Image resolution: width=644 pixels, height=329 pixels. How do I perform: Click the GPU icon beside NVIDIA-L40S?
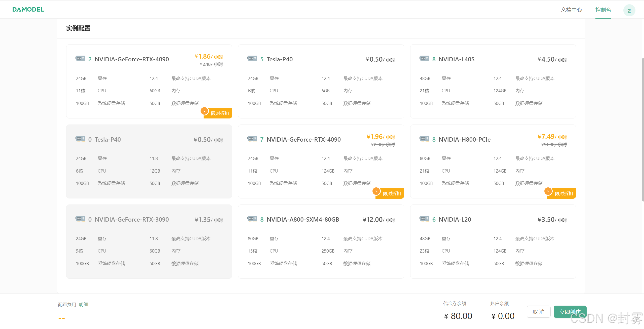[424, 59]
